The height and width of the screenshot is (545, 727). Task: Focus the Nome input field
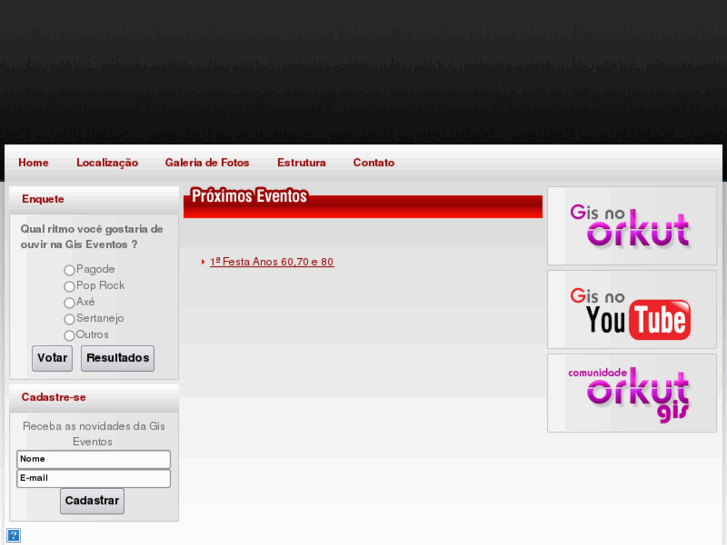[94, 459]
